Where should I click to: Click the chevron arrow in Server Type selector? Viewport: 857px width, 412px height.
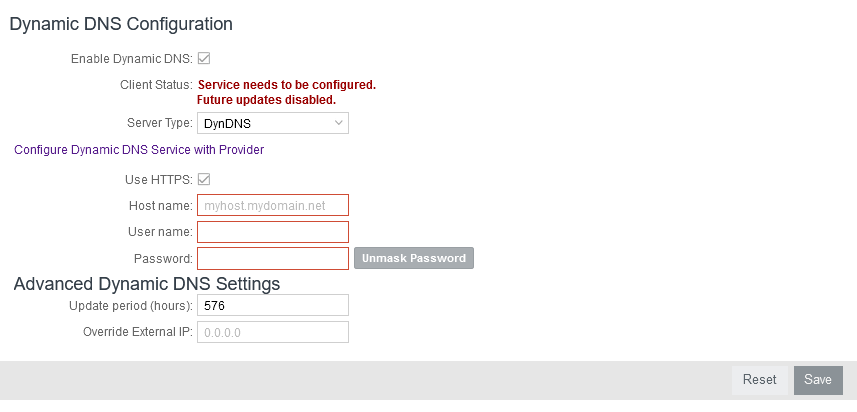tap(338, 123)
